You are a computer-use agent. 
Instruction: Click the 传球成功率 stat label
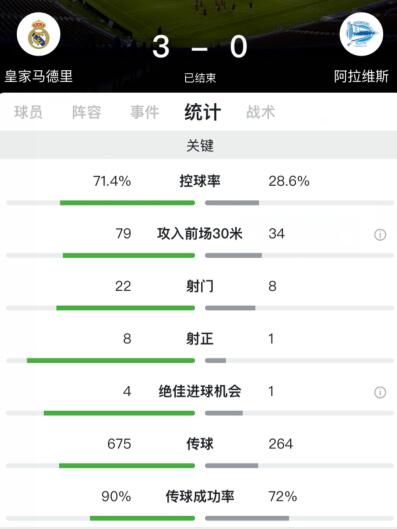point(200,497)
